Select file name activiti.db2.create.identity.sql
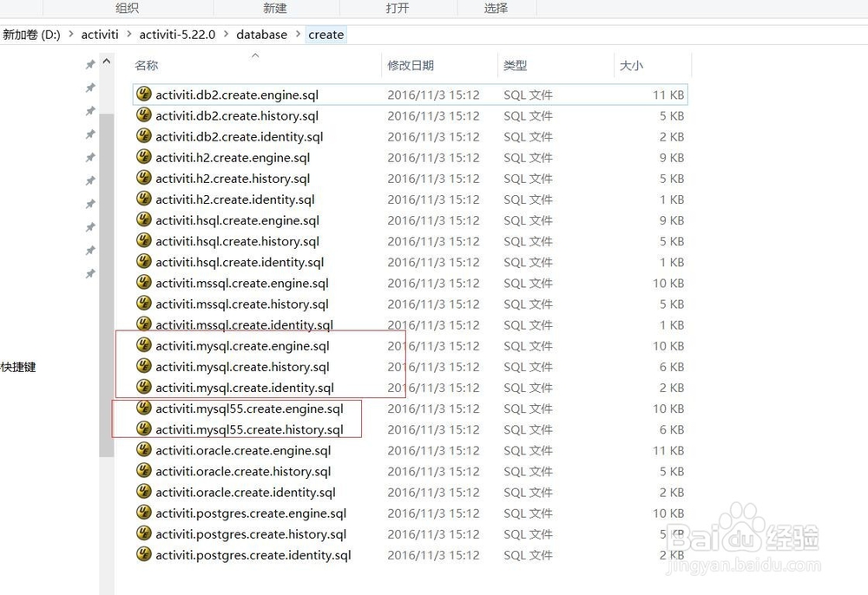The height and width of the screenshot is (595, 868). coord(240,136)
